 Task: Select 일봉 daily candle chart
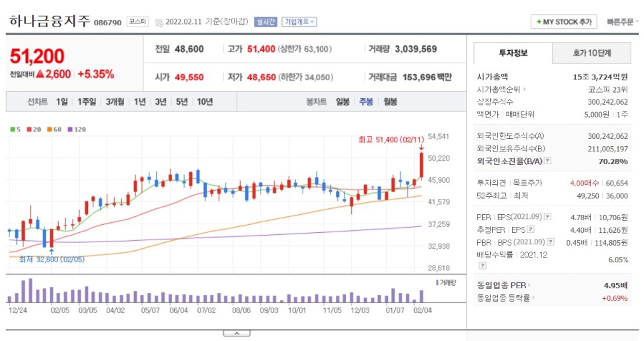[x=343, y=101]
